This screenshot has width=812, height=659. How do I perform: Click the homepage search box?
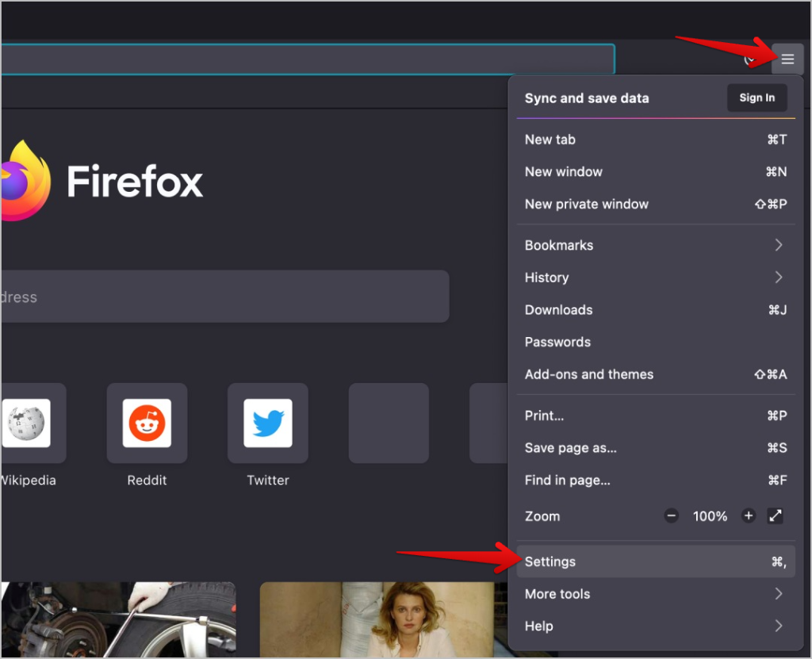tap(224, 297)
